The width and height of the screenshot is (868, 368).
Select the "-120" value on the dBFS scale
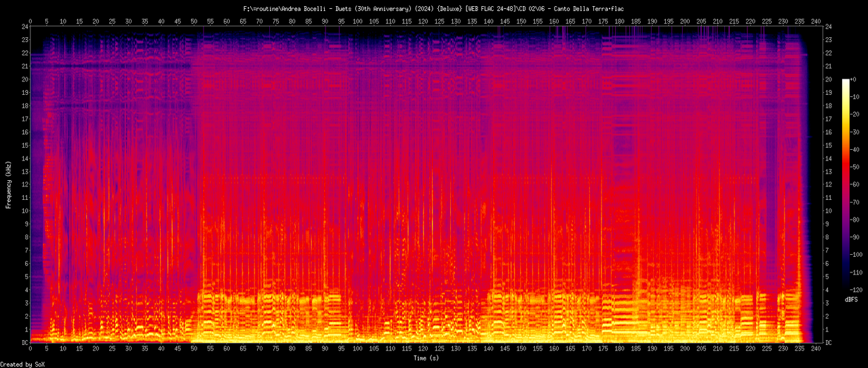pos(857,289)
